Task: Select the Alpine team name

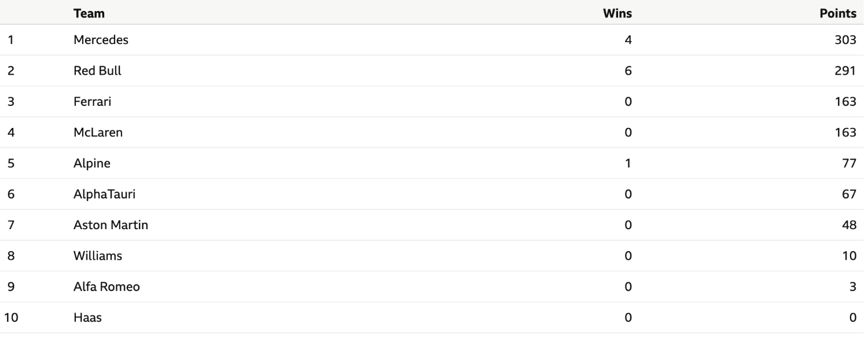Action: [92, 163]
